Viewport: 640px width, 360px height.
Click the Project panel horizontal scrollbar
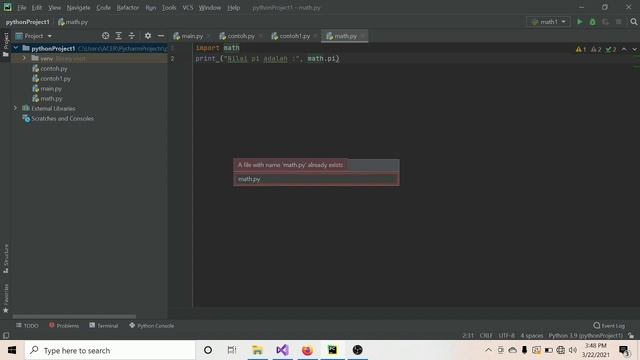[x=74, y=316]
